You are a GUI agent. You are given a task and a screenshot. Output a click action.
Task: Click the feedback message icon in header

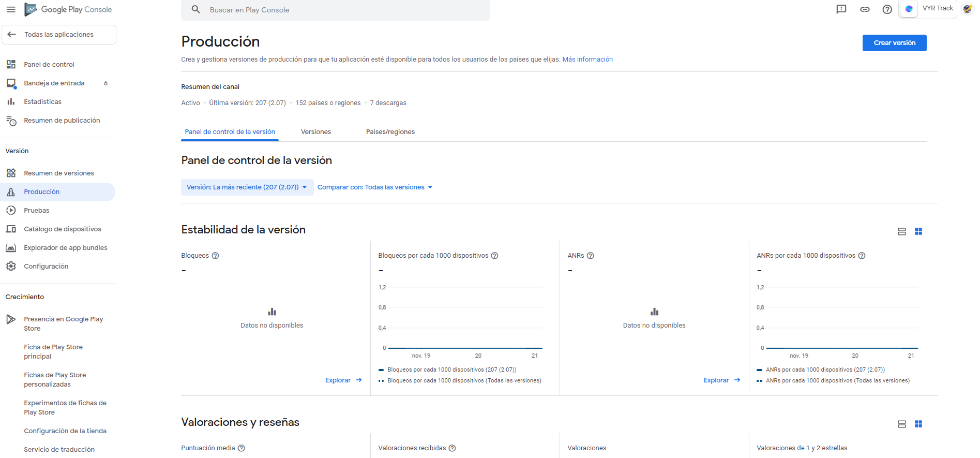coord(841,9)
